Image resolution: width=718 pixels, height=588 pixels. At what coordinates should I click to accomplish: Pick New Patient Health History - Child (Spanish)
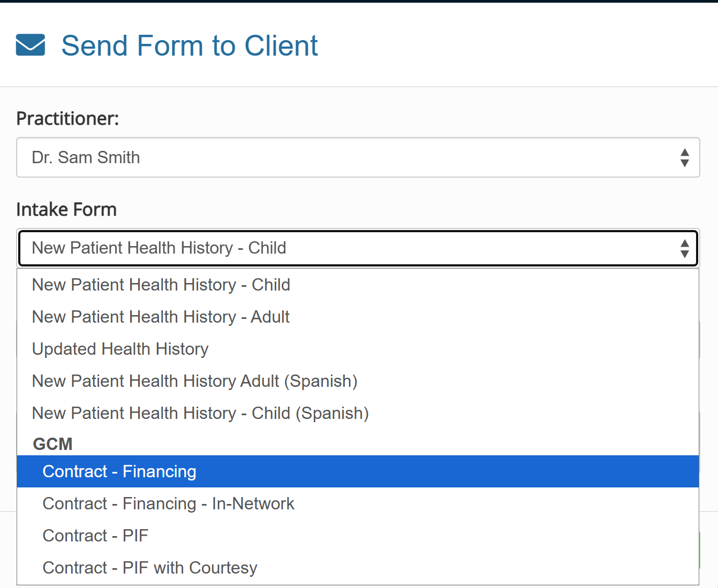pyautogui.click(x=358, y=413)
